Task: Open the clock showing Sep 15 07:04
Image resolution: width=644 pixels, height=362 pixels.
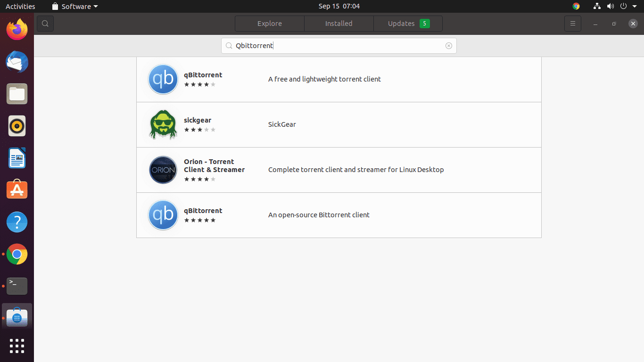Action: pyautogui.click(x=339, y=6)
